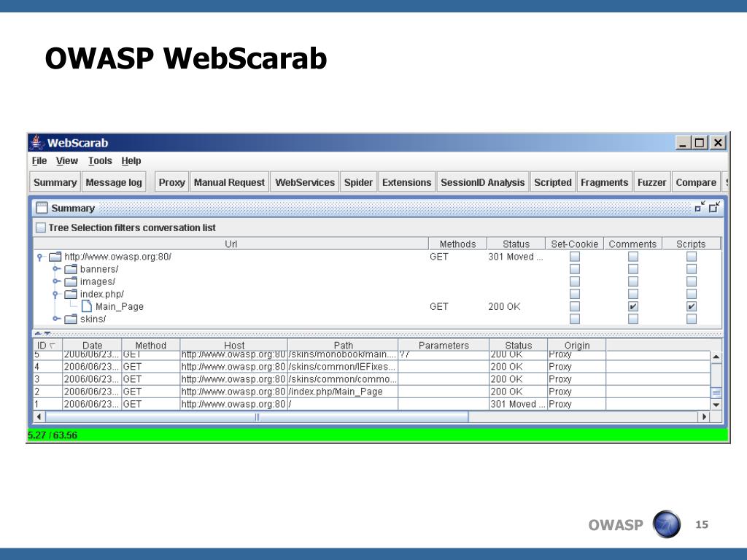
Task: Click the split pane collapse-up arrow
Action: [x=38, y=332]
